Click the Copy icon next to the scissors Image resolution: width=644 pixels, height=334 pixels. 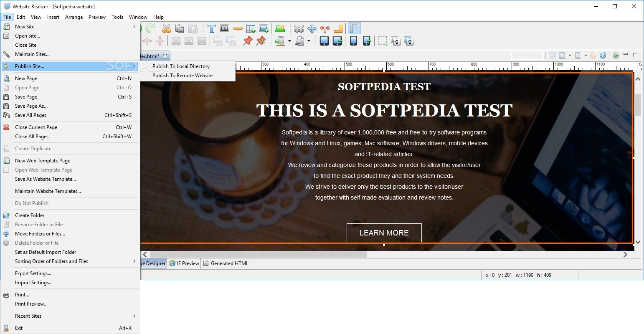pos(180,28)
